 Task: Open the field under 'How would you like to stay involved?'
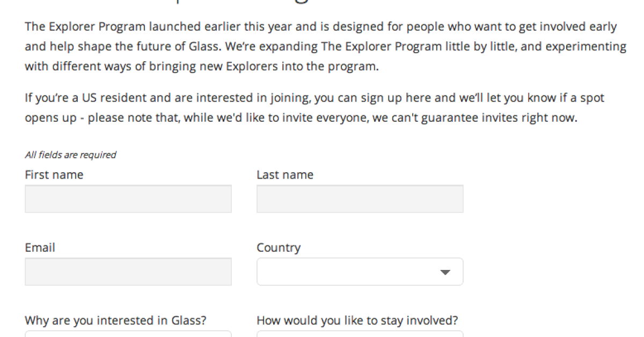[360, 334]
